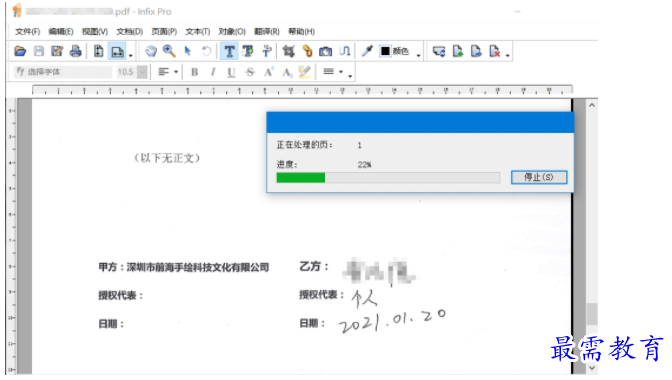The image size is (672, 380).
Task: Click the Print icon
Action: (x=75, y=51)
